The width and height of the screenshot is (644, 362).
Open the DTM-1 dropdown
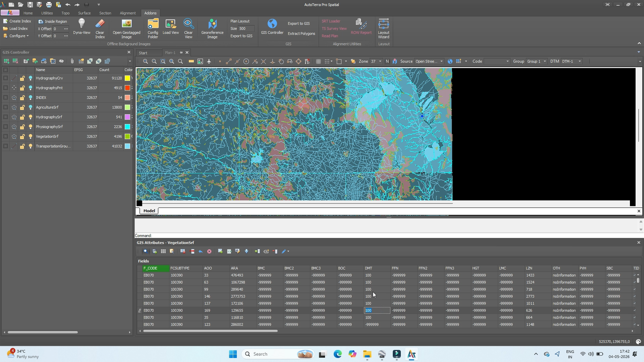coord(572,61)
